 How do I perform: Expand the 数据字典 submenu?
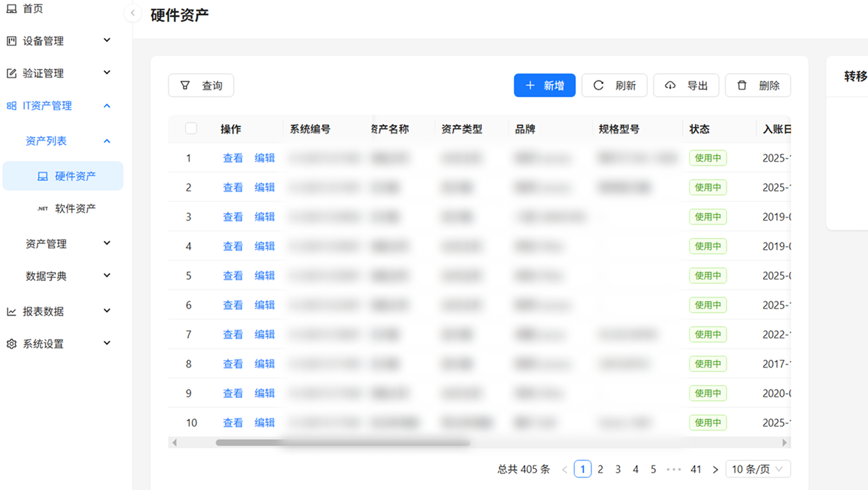106,276
